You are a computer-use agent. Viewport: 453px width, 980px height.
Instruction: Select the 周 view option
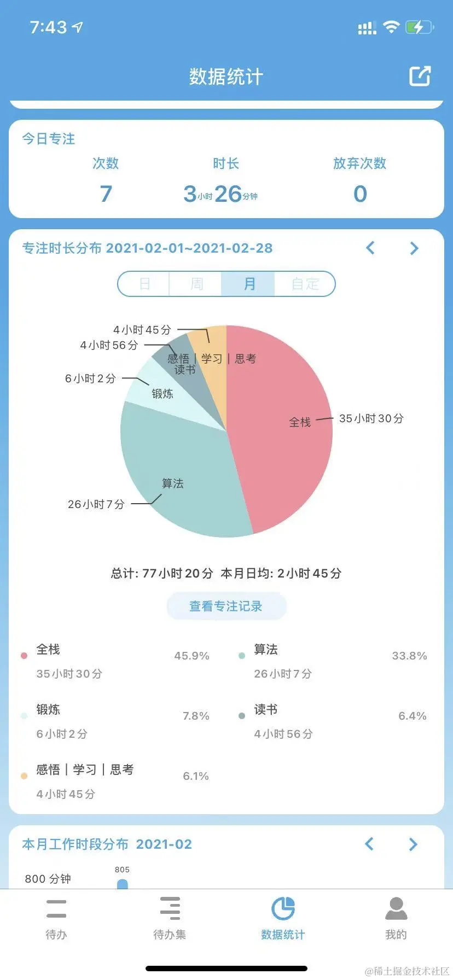pos(195,284)
